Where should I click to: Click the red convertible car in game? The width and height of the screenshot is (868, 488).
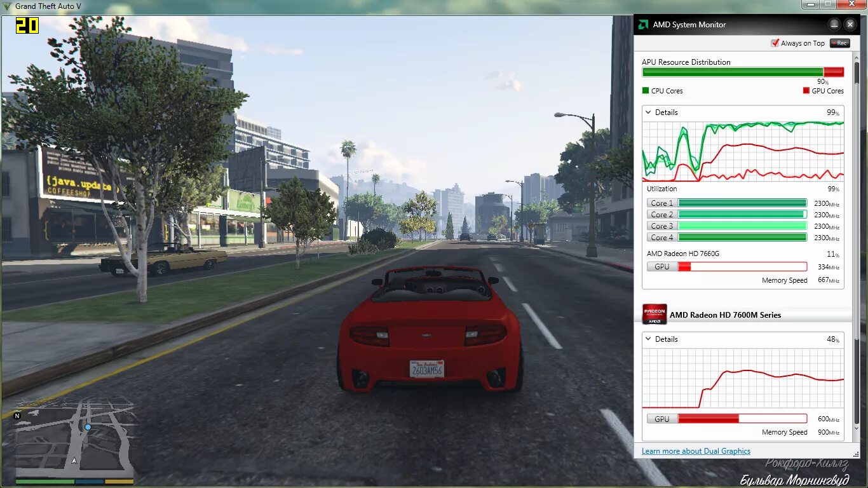(x=431, y=329)
